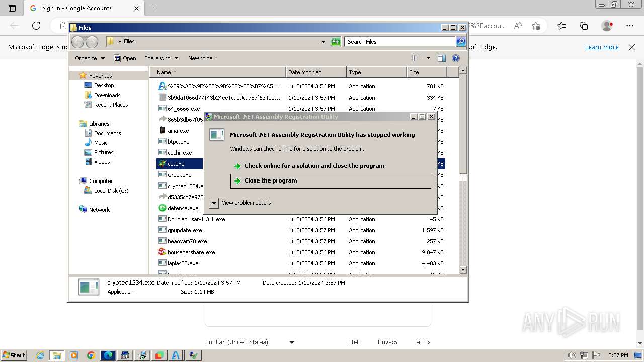Toggle the preview pane icon
Image resolution: width=644 pixels, height=362 pixels.
click(442, 58)
